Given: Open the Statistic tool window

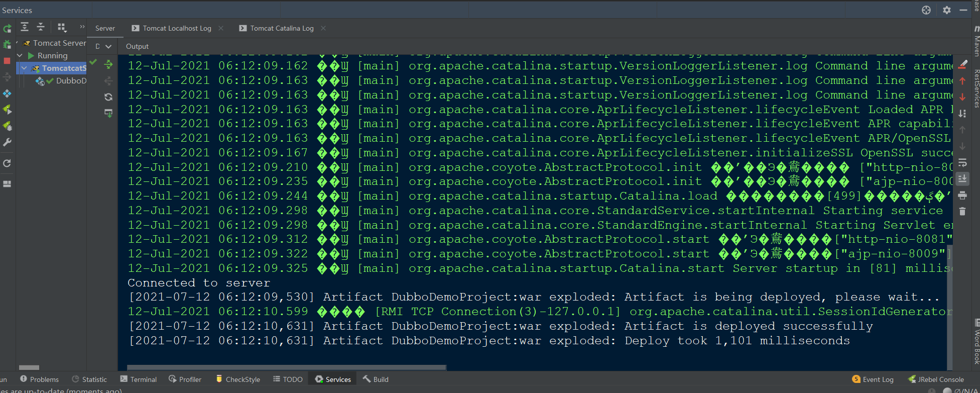Looking at the screenshot, I should click(89, 379).
